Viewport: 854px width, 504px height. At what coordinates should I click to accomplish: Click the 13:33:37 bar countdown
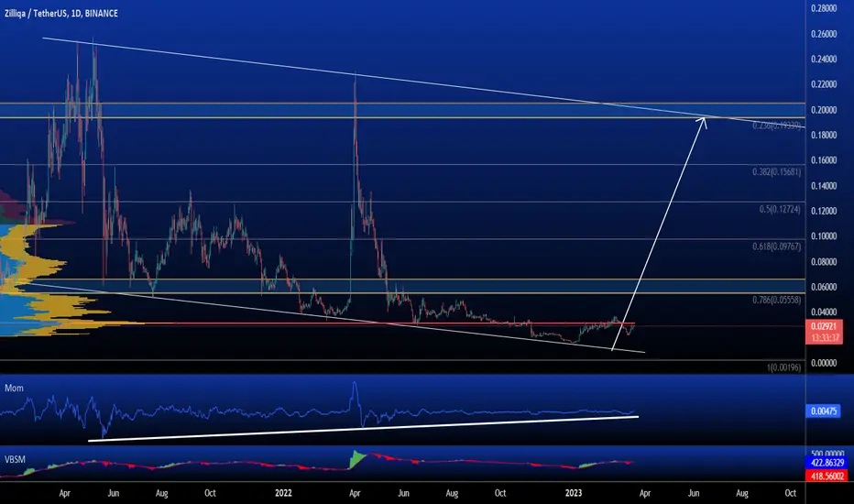(824, 338)
